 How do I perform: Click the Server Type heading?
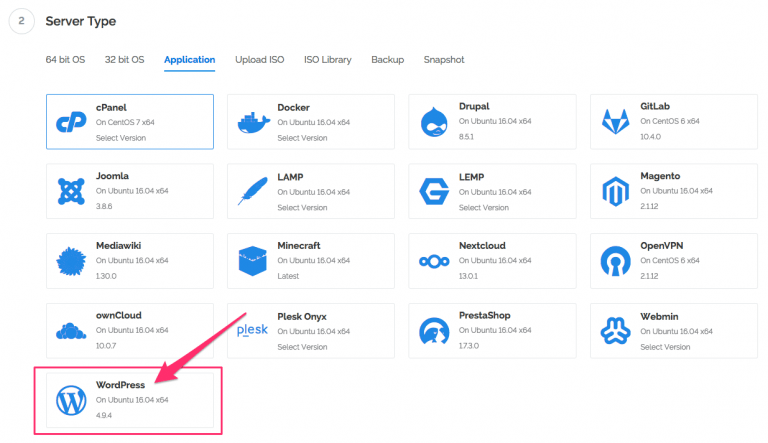coord(81,21)
